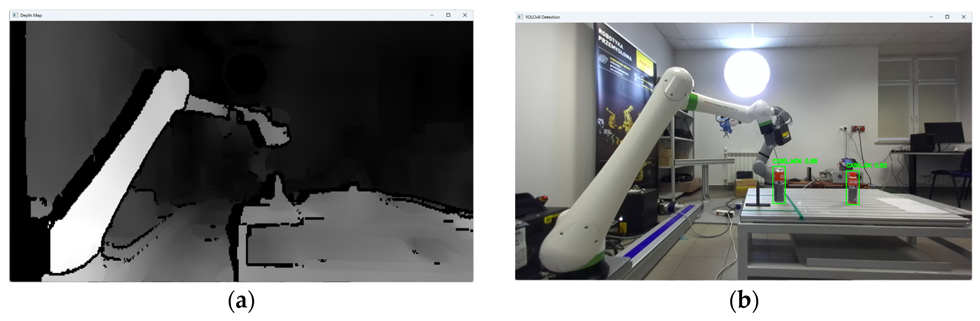980x321 pixels.
Task: Minimize the YOLOv8 Detection window
Action: [x=931, y=17]
